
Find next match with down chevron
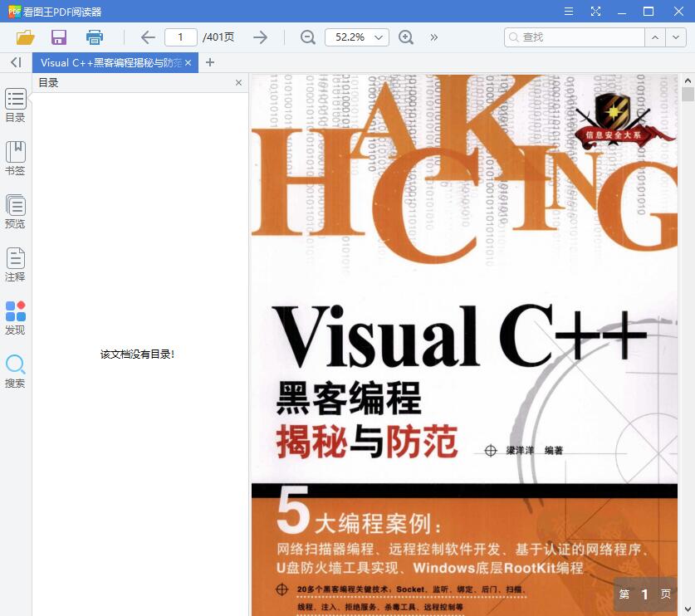676,37
